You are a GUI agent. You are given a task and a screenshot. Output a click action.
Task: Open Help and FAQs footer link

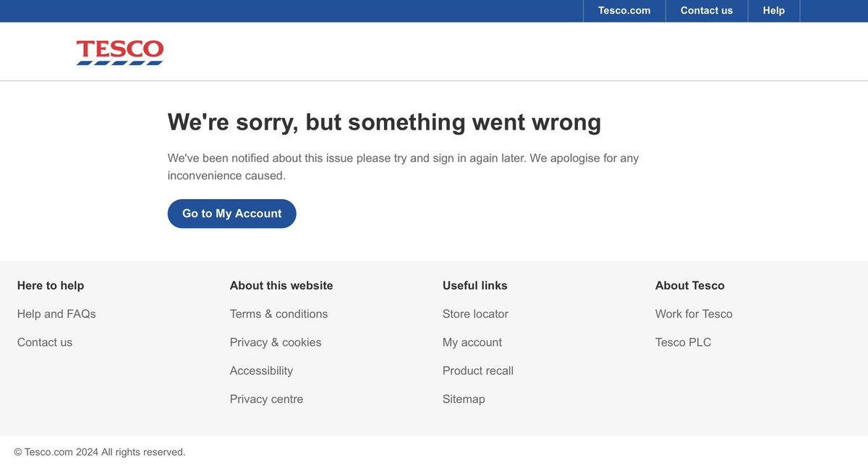(x=56, y=314)
